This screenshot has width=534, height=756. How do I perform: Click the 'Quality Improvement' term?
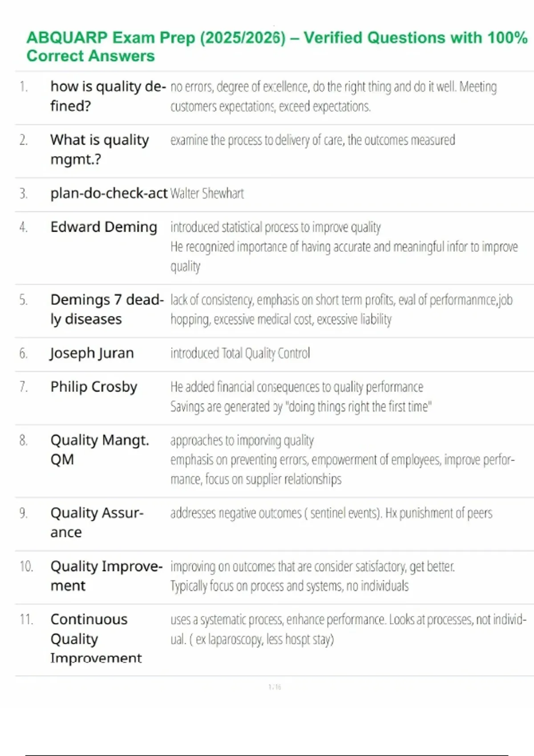106,576
